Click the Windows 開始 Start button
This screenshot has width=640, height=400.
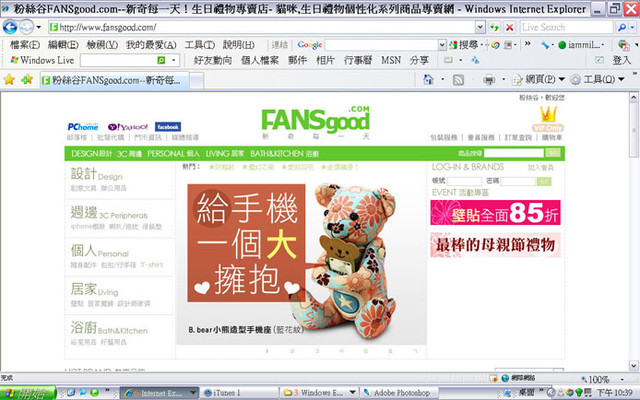(x=28, y=393)
